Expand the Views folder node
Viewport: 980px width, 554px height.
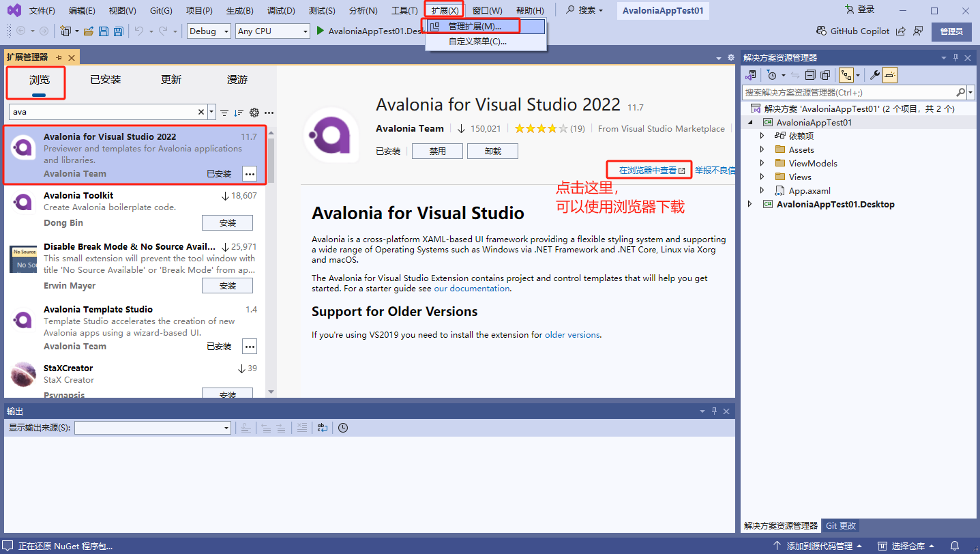[x=762, y=177]
